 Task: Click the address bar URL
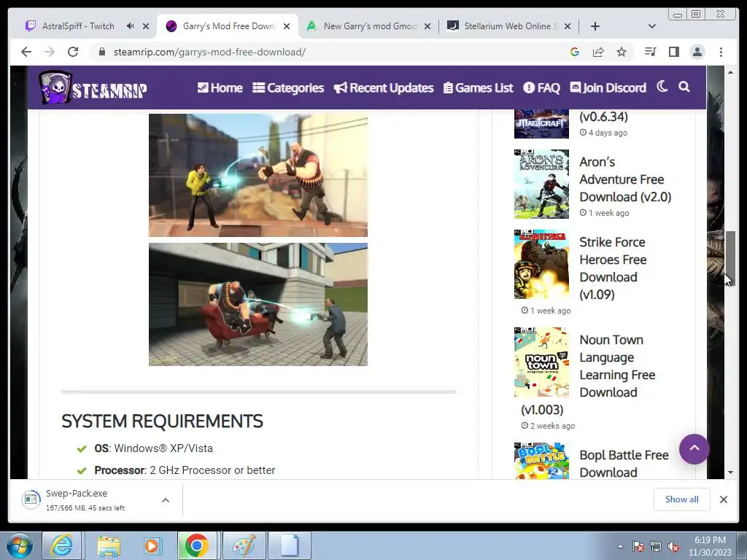click(209, 52)
